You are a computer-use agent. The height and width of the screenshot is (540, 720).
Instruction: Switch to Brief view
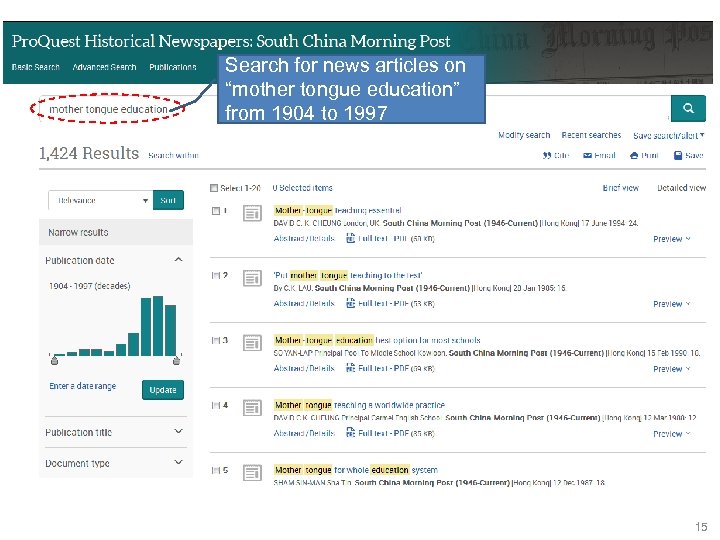(620, 188)
